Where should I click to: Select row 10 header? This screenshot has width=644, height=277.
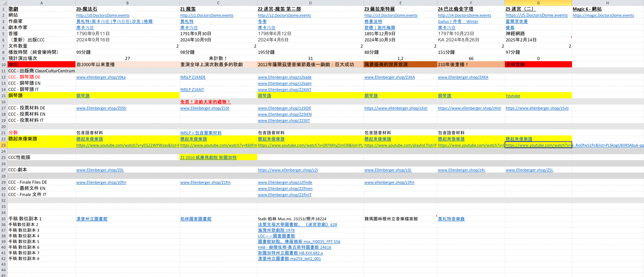4,65
